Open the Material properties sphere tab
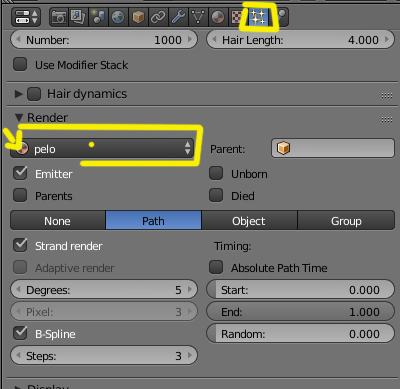The image size is (400, 389). point(218,17)
